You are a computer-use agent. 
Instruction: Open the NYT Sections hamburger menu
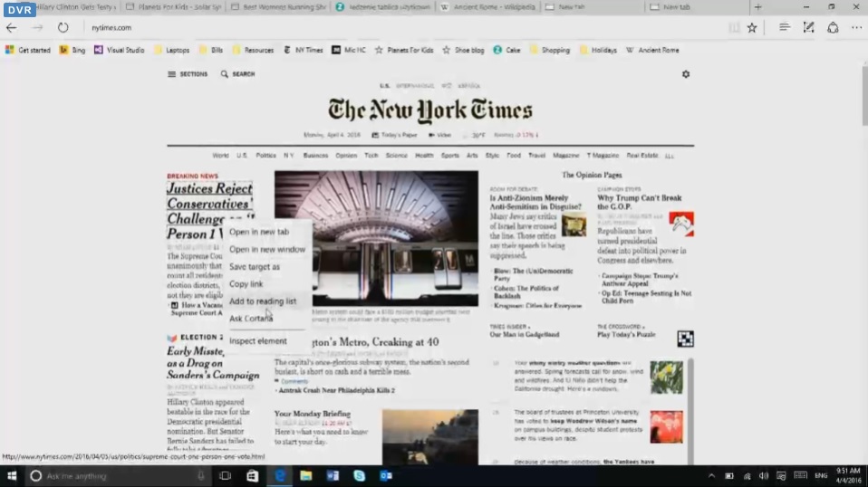[188, 74]
